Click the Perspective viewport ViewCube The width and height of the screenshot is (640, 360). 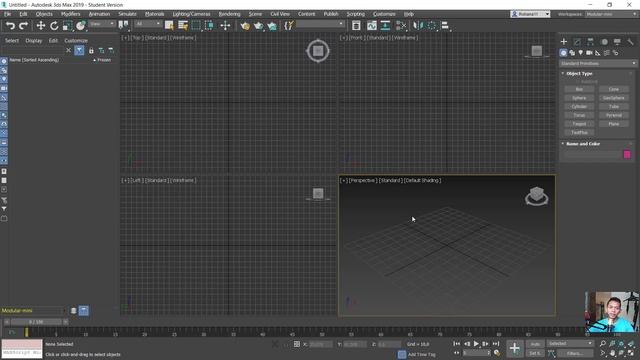click(x=536, y=196)
